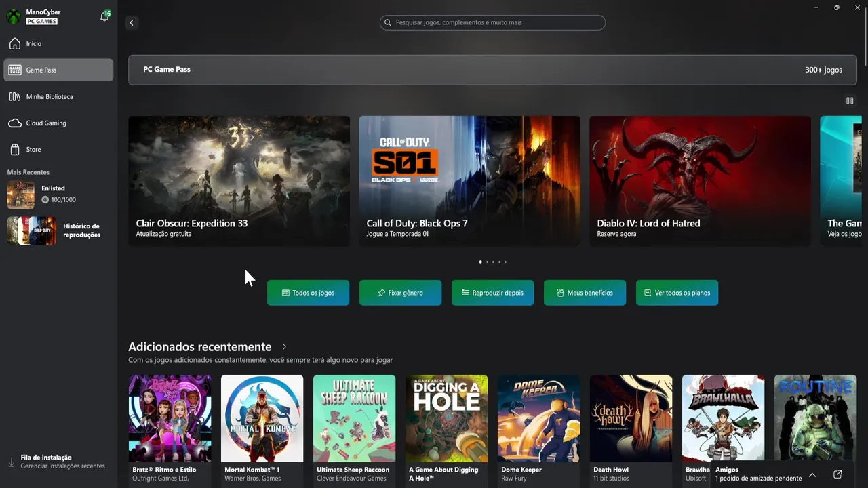The width and height of the screenshot is (868, 488).
Task: Open Mortal Kombat 1 game tile
Action: 262,430
